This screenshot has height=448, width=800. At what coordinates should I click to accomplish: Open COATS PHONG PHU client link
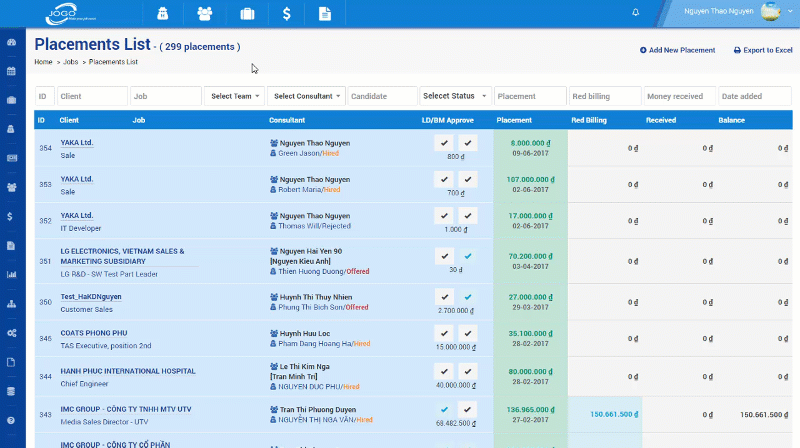click(x=94, y=333)
